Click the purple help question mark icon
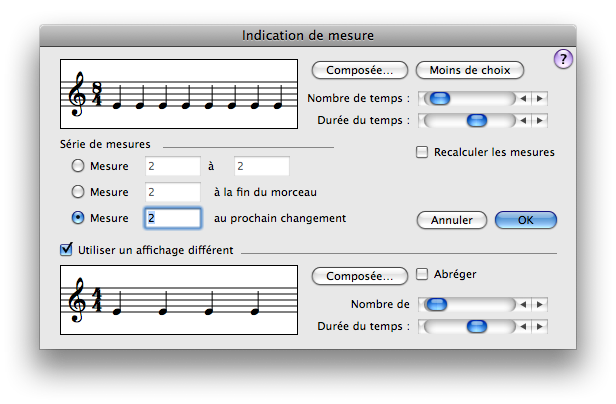 coord(563,60)
